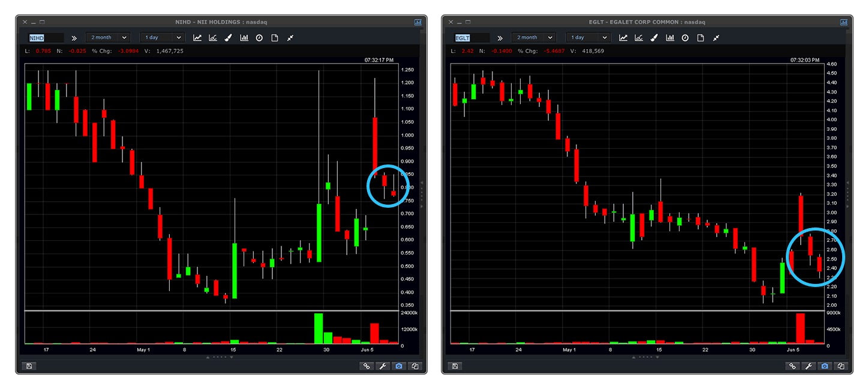
Task: Click NIHD timestamp 07:32:17 PM
Action: tap(379, 60)
